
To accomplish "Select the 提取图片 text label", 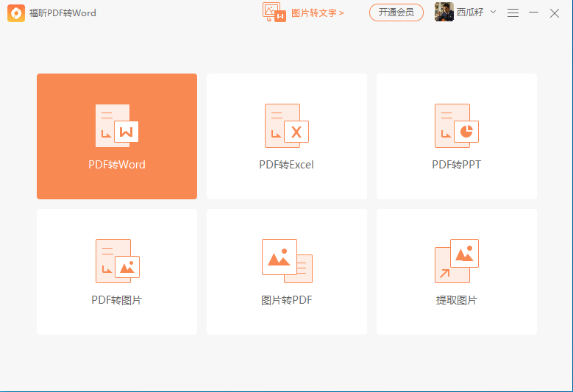I will 456,300.
